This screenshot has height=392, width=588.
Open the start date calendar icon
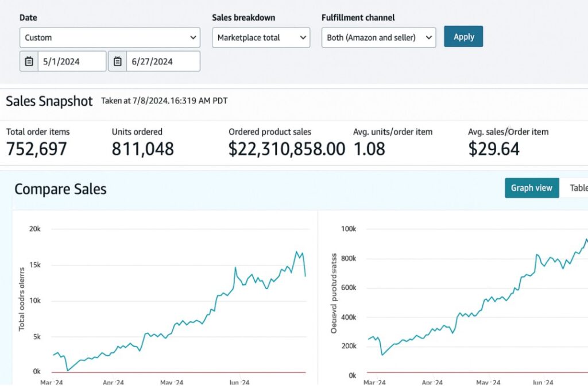[x=29, y=61]
